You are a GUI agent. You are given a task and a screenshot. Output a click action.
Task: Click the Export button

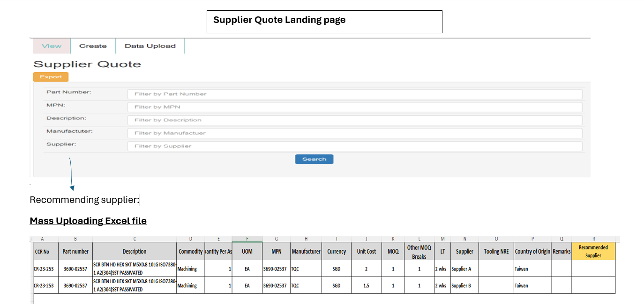point(51,76)
